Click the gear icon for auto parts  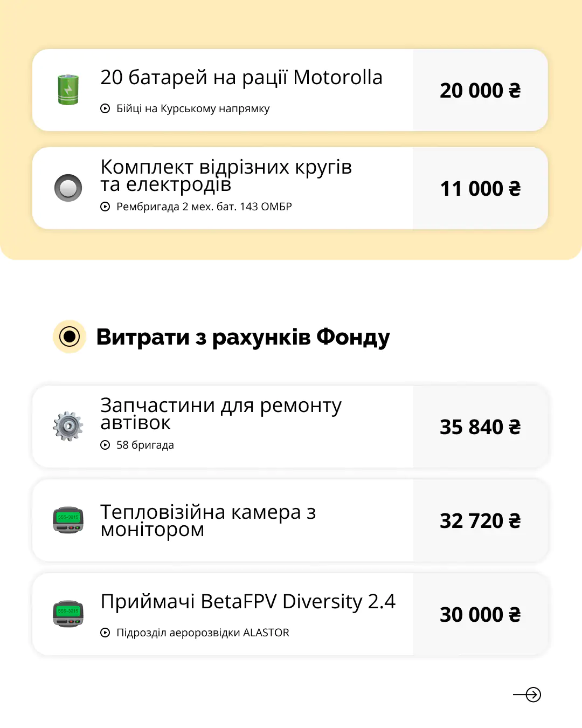(68, 426)
